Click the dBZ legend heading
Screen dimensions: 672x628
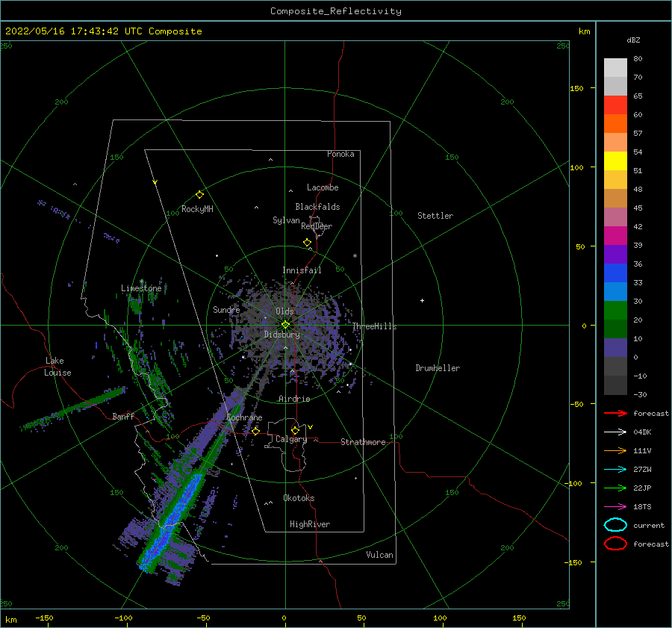tap(633, 40)
